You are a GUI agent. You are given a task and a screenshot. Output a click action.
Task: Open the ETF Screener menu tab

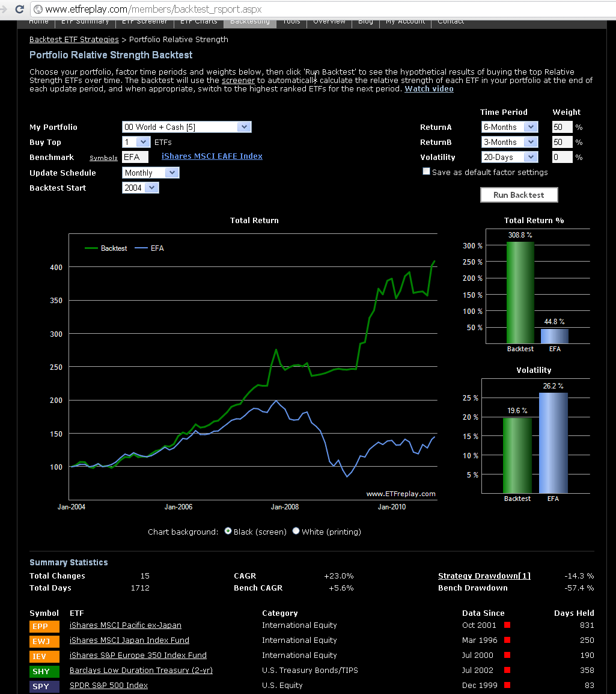coord(145,22)
